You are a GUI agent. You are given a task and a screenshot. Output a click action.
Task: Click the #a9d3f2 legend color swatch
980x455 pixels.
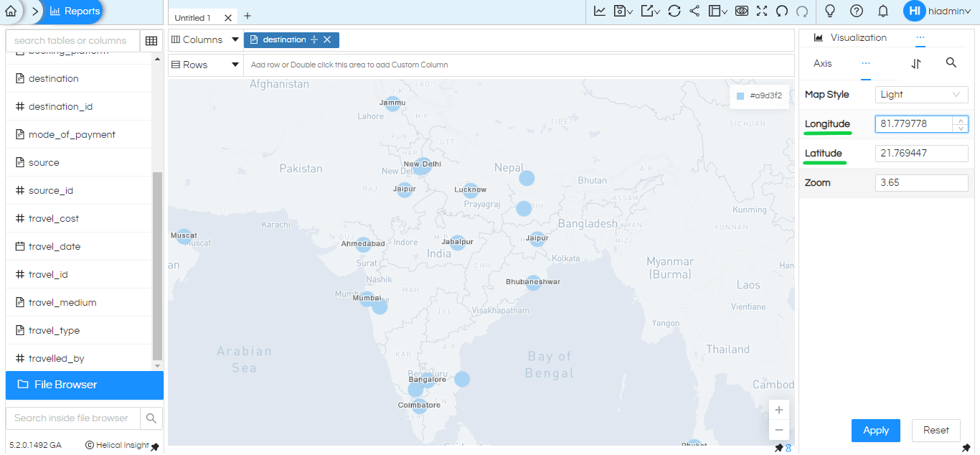click(x=740, y=95)
